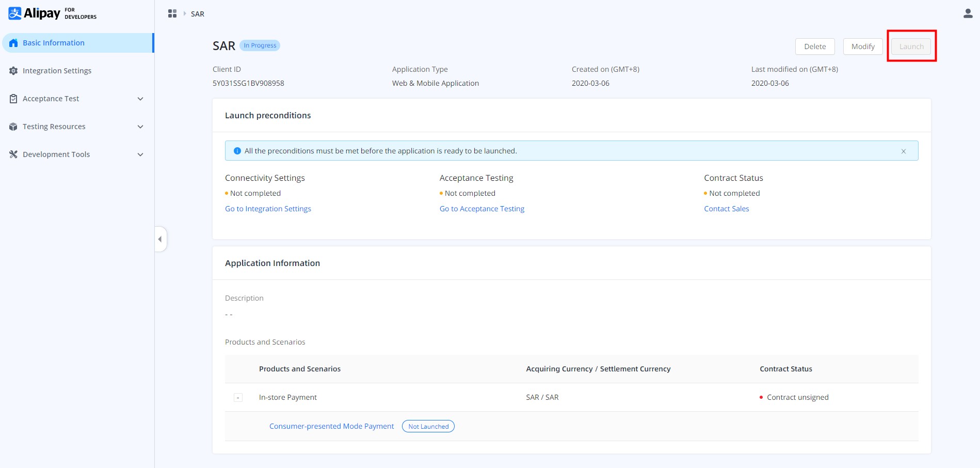The height and width of the screenshot is (468, 980).
Task: Dismiss the preconditions info banner
Action: pyautogui.click(x=903, y=151)
